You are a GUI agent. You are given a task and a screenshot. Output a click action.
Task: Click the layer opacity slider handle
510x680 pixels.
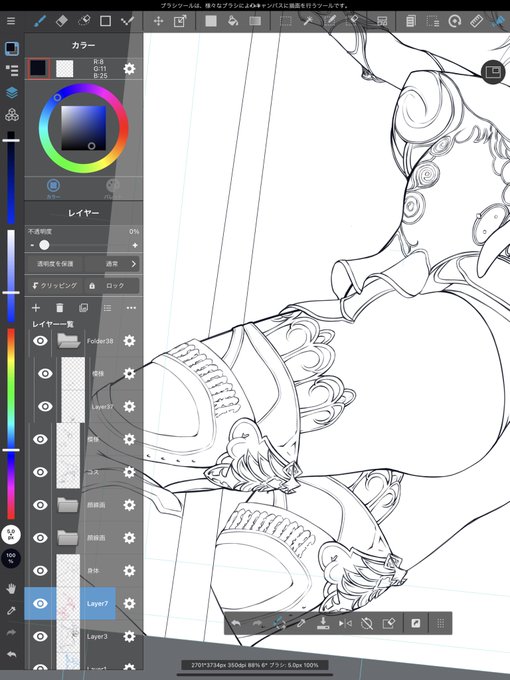tap(44, 245)
